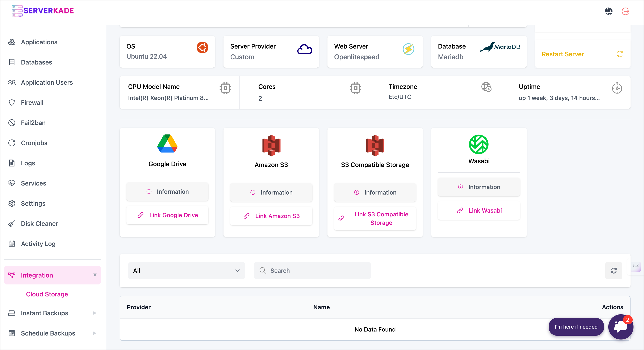
Task: Click the Uptime timer icon
Action: pyautogui.click(x=617, y=88)
